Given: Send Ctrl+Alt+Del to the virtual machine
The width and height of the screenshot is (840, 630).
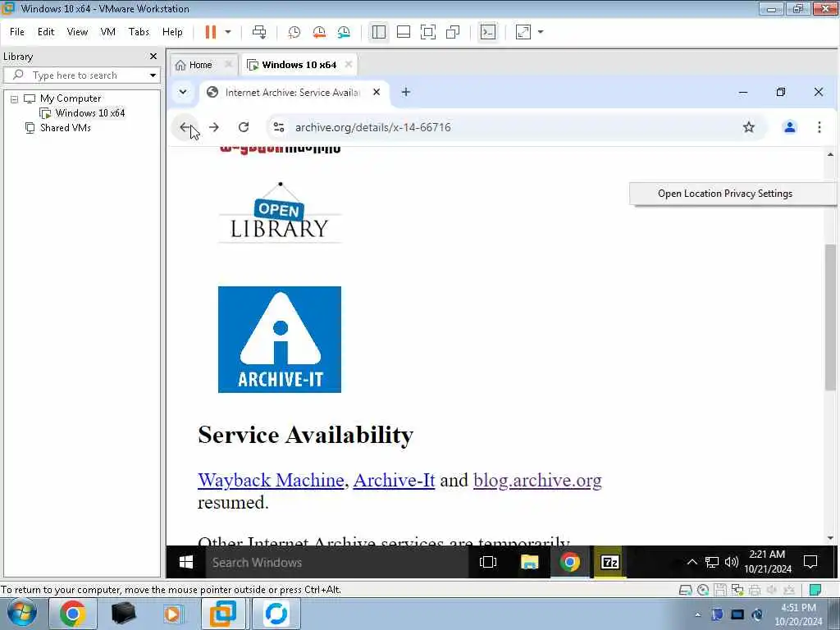Looking at the screenshot, I should [x=259, y=32].
